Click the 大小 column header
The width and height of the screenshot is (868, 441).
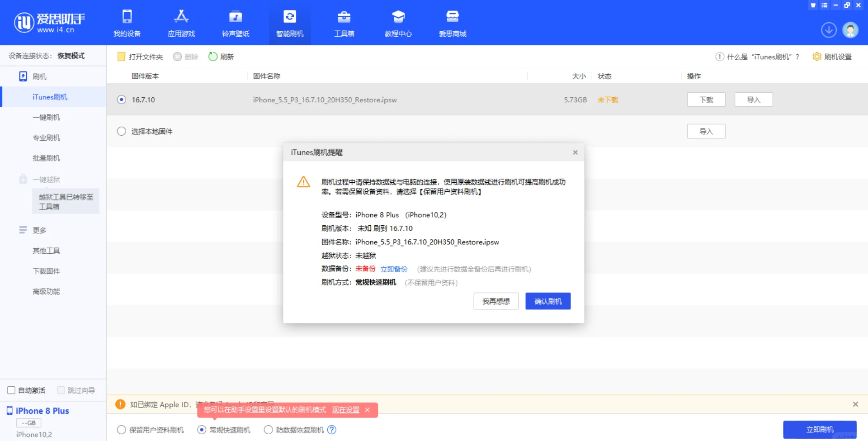click(579, 76)
